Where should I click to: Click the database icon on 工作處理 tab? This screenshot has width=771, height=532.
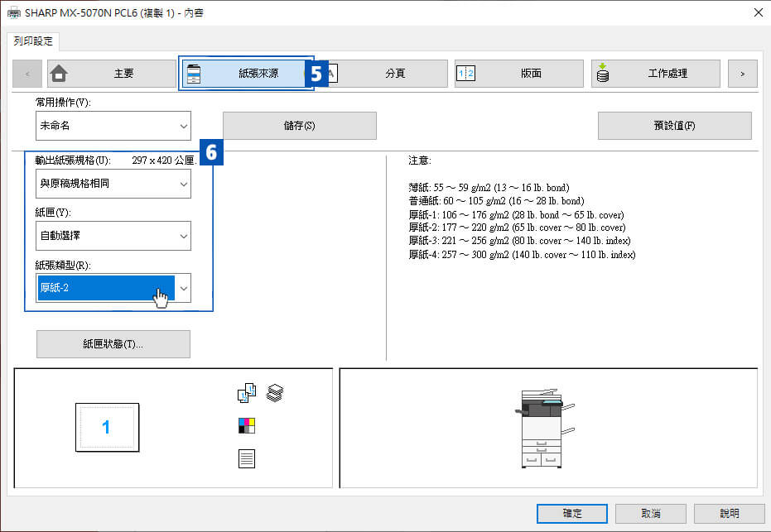tap(603, 74)
